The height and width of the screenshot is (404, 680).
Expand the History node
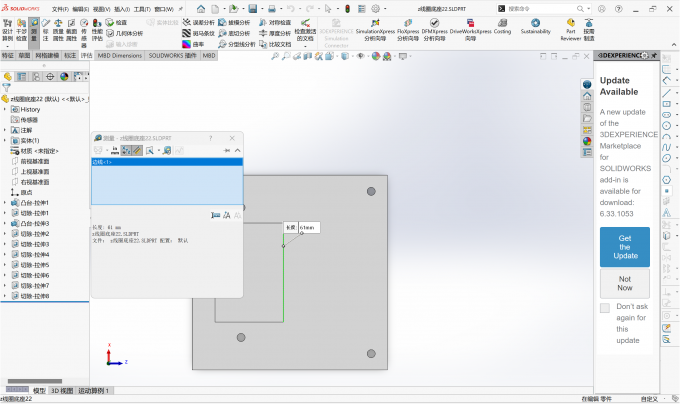click(5, 109)
